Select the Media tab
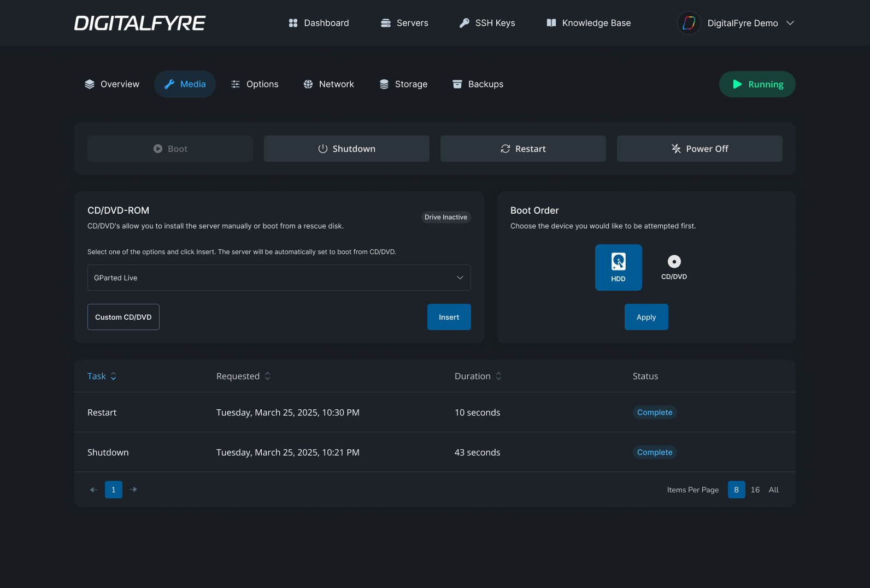 pos(185,84)
